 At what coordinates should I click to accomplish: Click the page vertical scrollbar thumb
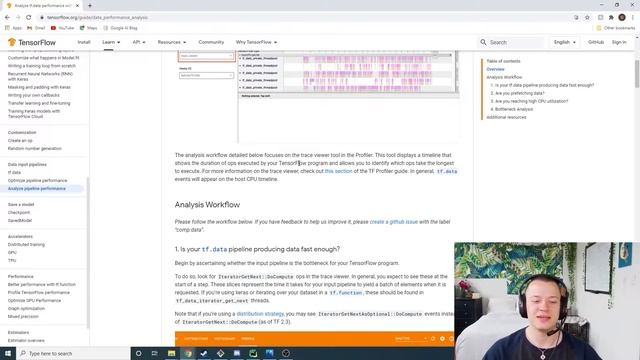pos(637,73)
